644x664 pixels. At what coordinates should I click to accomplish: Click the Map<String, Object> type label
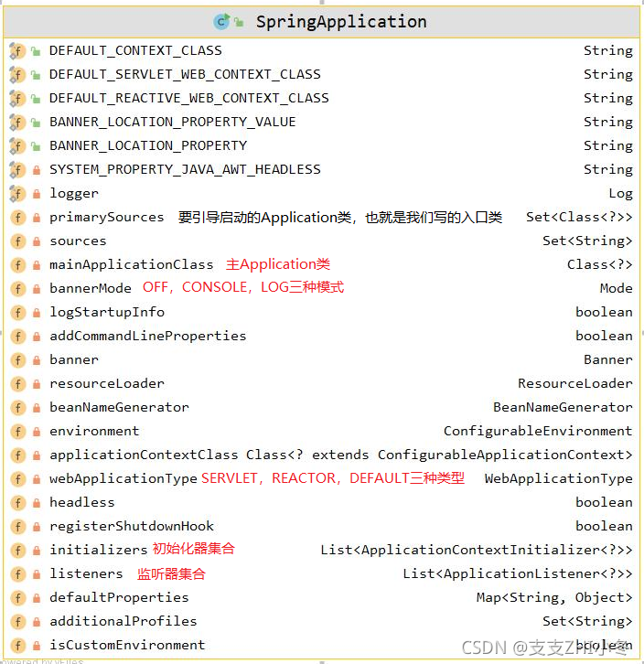tap(554, 597)
